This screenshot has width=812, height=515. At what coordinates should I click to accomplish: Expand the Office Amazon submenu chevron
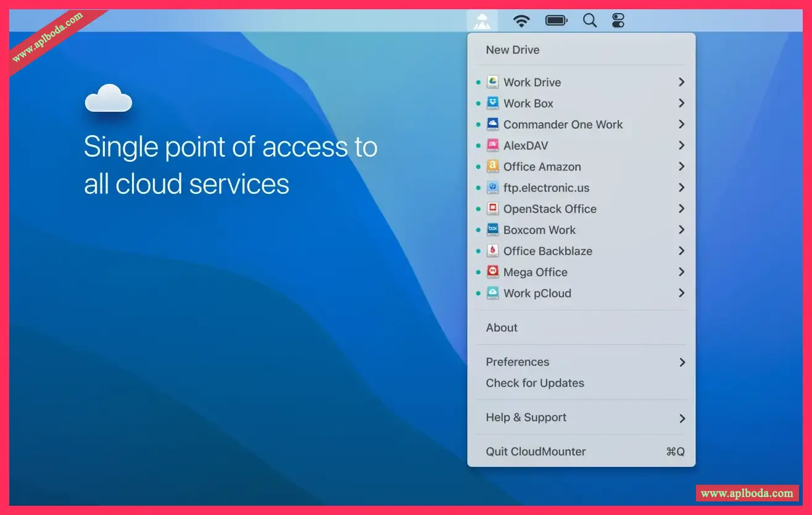click(x=682, y=167)
